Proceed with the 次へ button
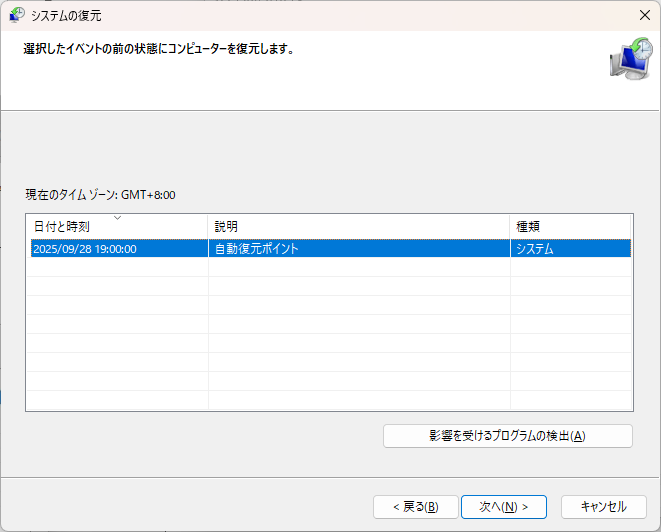 [x=503, y=507]
